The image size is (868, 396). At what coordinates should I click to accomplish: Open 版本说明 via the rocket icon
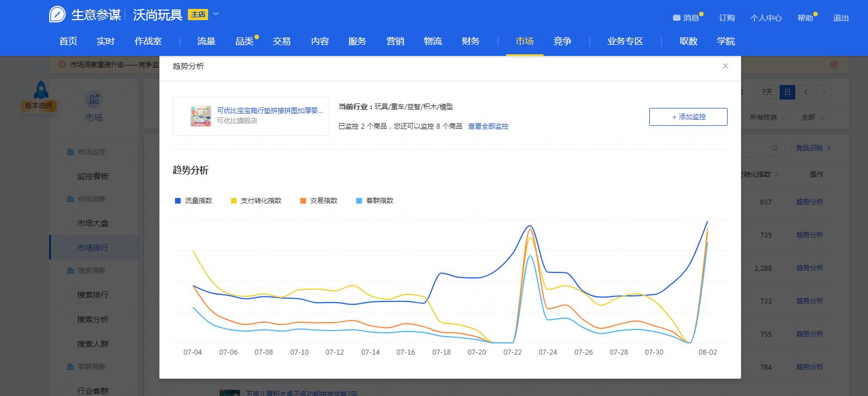click(39, 91)
